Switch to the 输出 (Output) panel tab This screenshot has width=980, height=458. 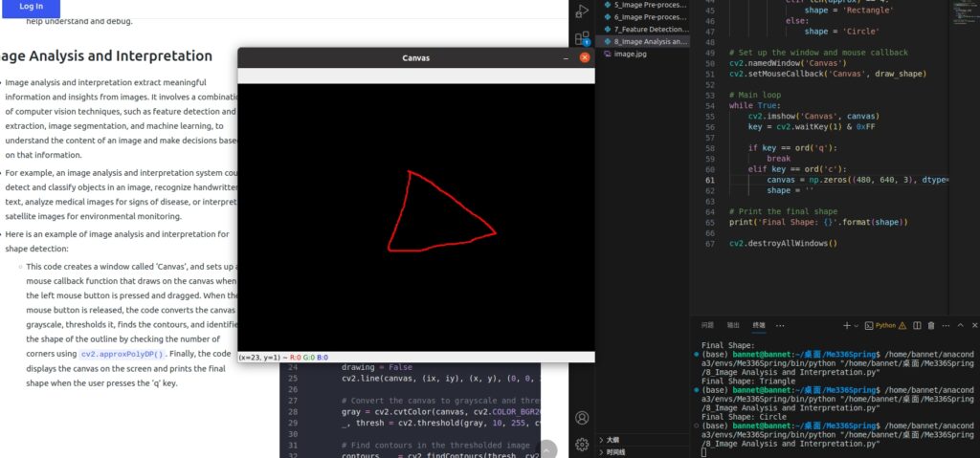[x=733, y=325]
